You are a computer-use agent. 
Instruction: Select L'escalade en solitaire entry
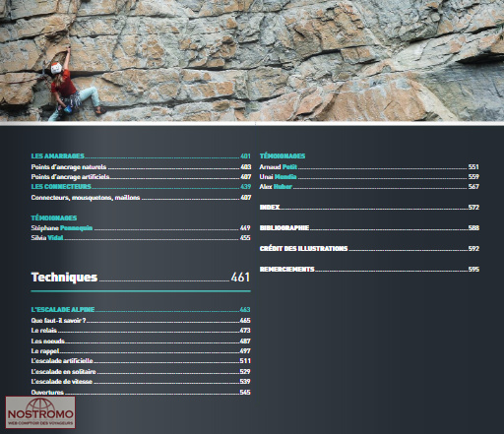coord(141,372)
